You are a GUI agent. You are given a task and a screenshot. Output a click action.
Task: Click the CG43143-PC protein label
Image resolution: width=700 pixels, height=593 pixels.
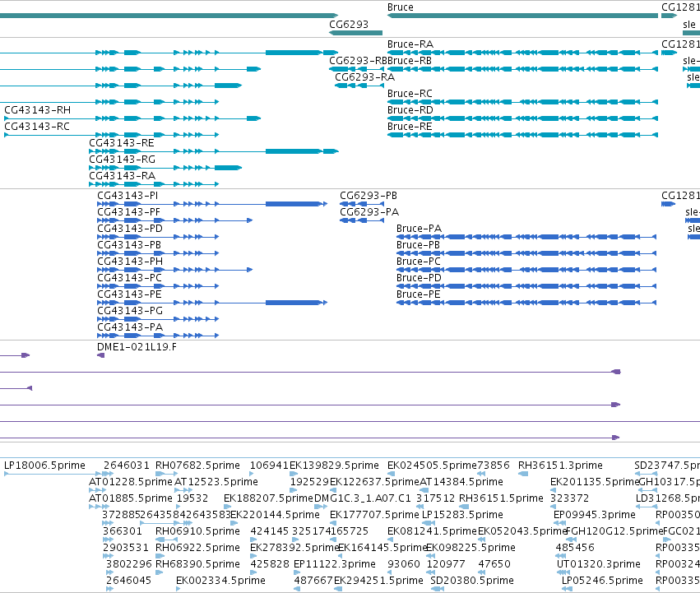tap(129, 278)
